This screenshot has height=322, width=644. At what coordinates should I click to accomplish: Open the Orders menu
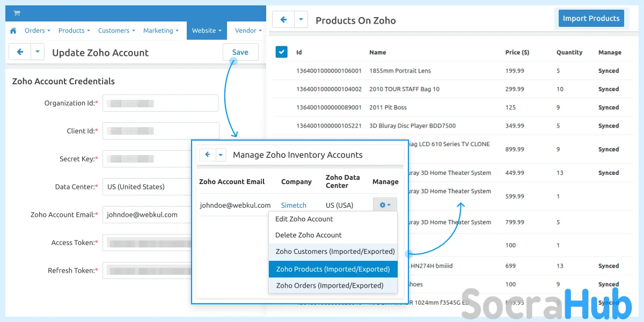tap(37, 31)
